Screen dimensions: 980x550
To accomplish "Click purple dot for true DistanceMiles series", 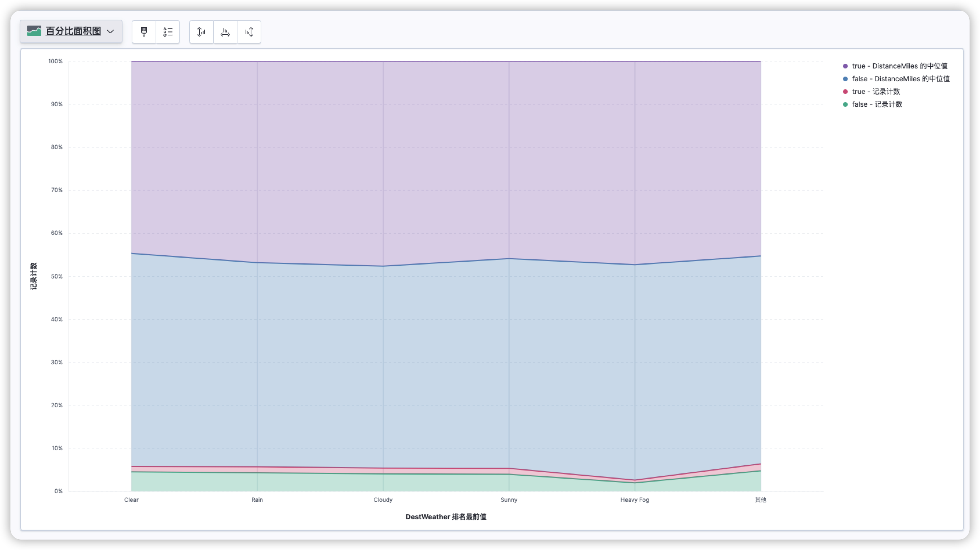I will point(845,66).
